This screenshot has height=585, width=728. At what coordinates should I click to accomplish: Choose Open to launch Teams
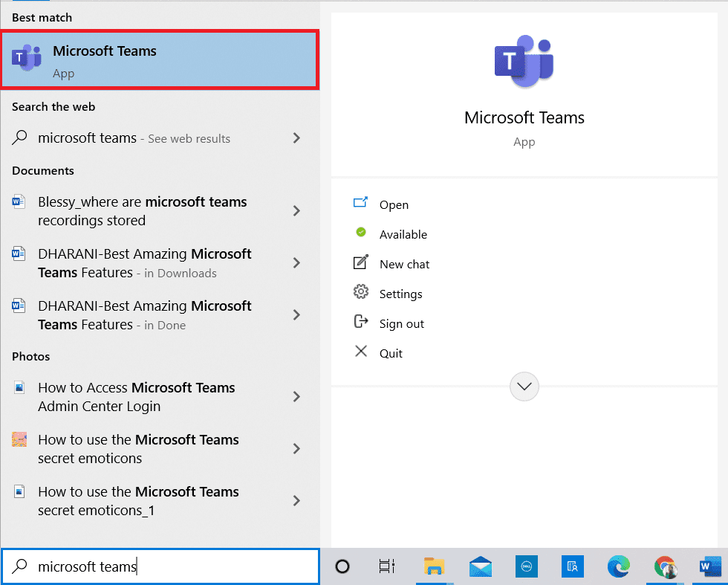click(394, 204)
